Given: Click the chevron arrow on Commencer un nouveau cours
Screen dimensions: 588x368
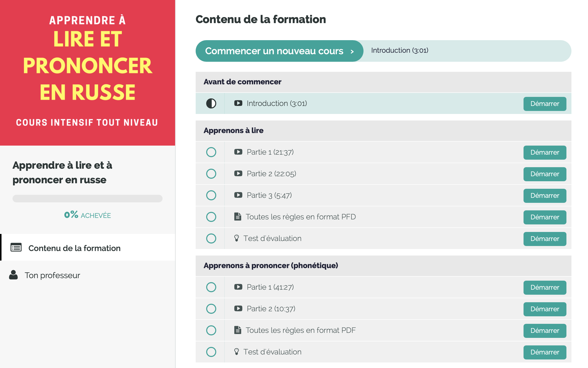Looking at the screenshot, I should 352,51.
